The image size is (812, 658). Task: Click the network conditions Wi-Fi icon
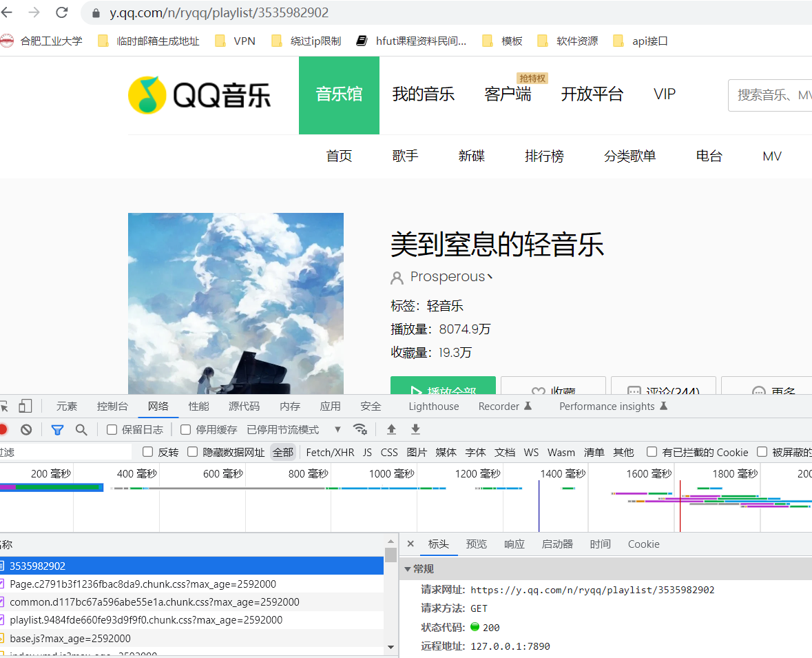pos(360,428)
